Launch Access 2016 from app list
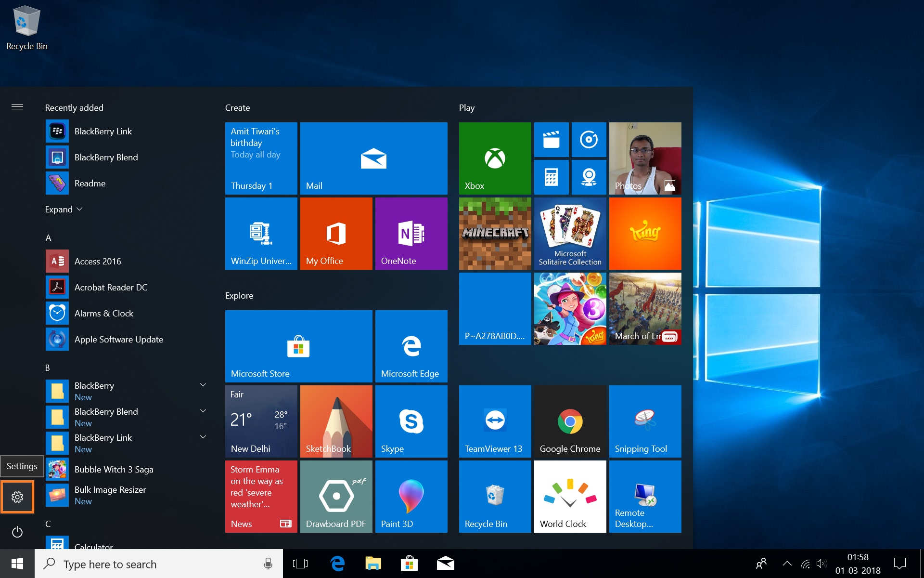The width and height of the screenshot is (924, 578). tap(128, 261)
